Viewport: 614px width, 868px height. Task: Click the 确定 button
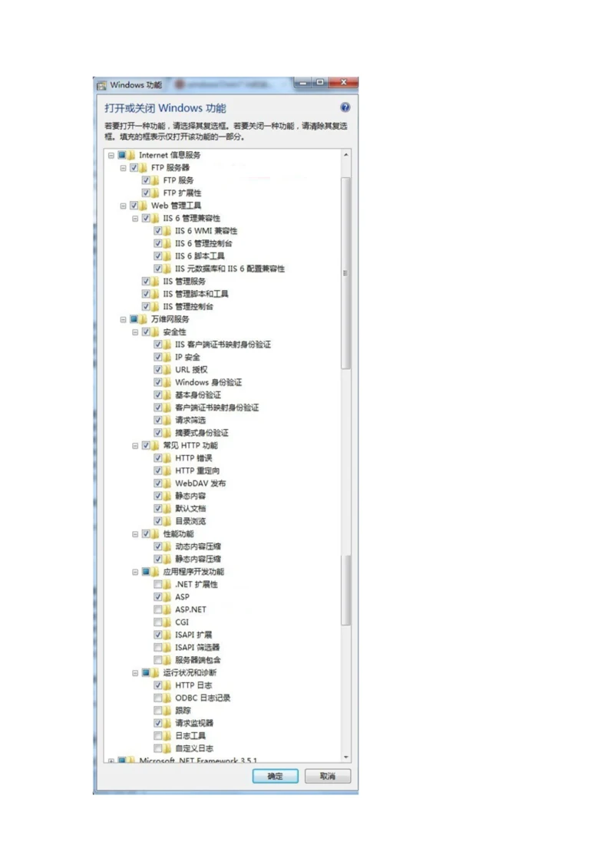(276, 776)
